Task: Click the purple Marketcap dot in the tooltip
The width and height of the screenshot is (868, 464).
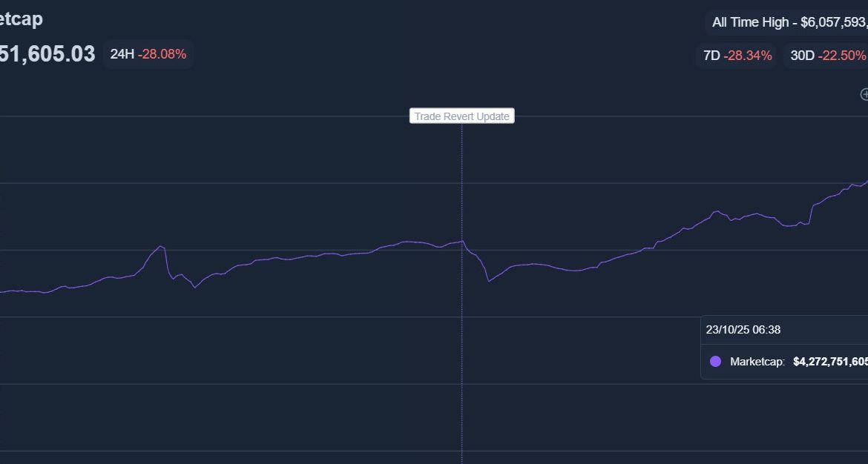Action: [x=715, y=362]
